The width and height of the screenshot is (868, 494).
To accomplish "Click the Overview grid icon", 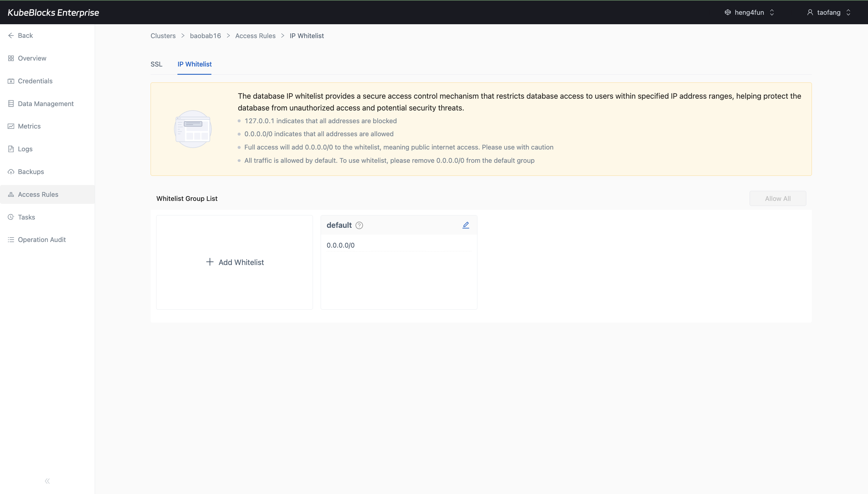I will click(x=11, y=58).
